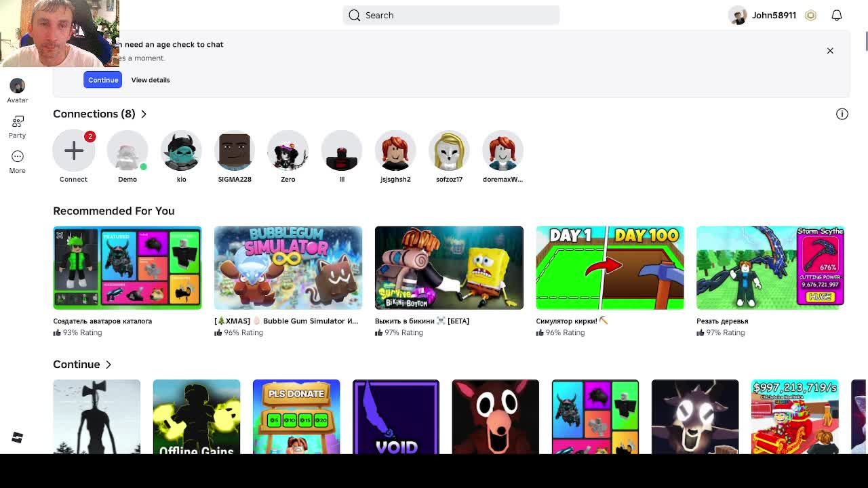Click the Roblox logo icon in sidebar

[18, 438]
